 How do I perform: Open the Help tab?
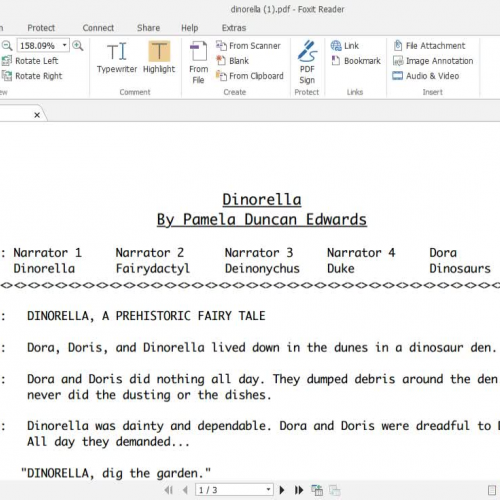189,28
